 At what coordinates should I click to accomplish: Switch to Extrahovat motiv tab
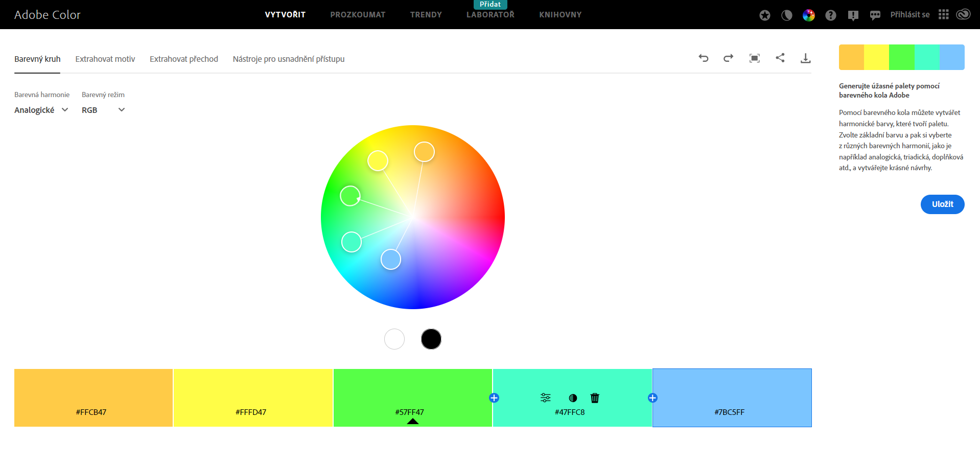tap(105, 59)
